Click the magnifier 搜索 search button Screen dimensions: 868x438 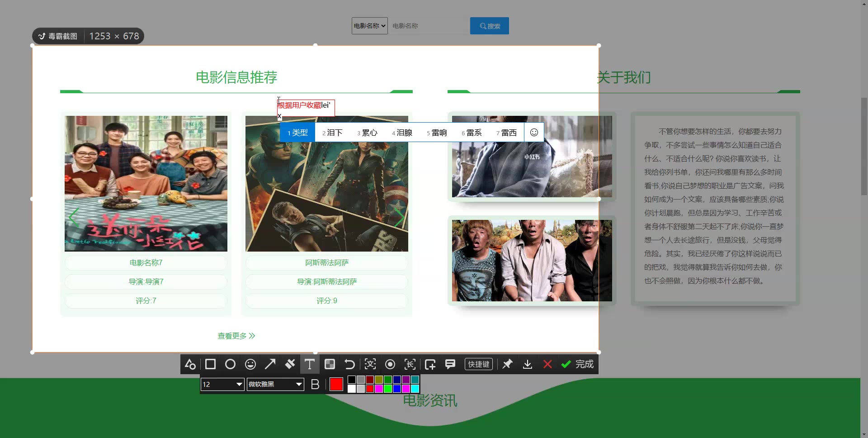[x=490, y=26]
